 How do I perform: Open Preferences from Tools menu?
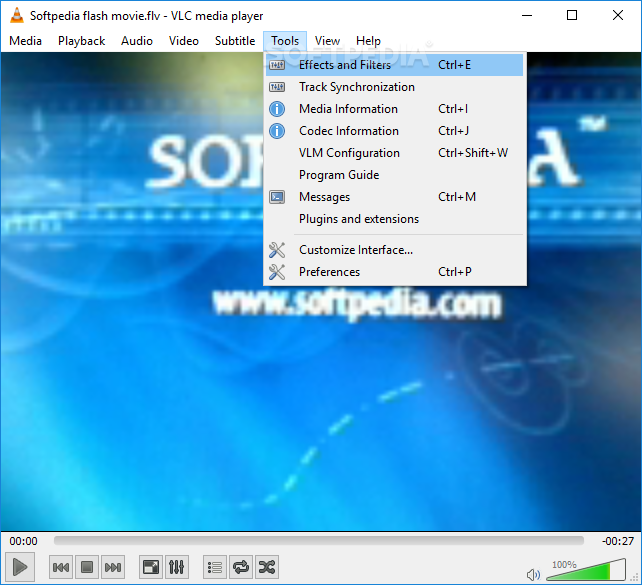coord(394,272)
